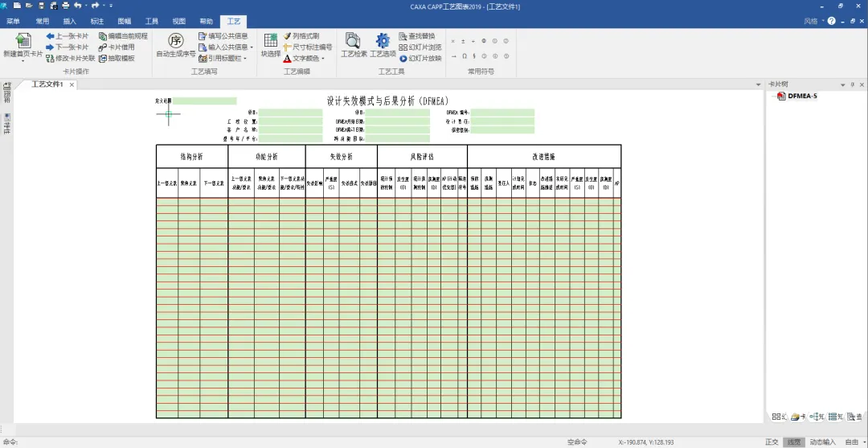Select DFMEA-S in the card tree
The width and height of the screenshot is (868, 448).
point(802,96)
